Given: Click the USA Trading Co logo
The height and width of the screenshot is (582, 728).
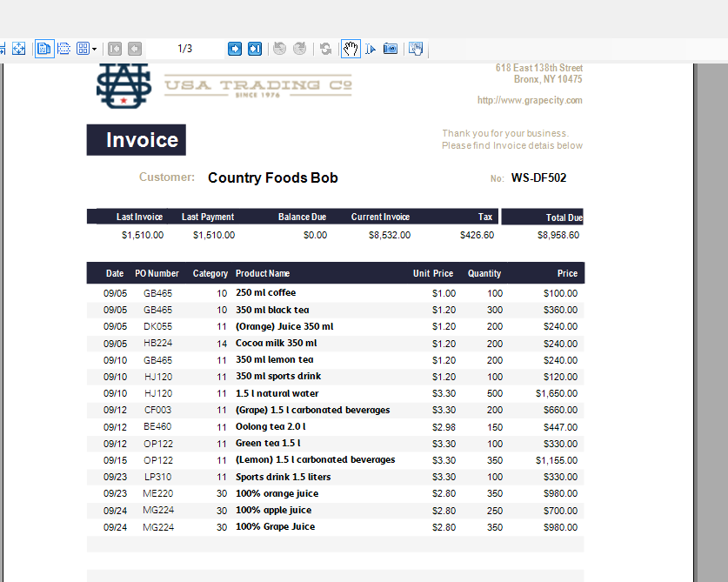Looking at the screenshot, I should (224, 86).
